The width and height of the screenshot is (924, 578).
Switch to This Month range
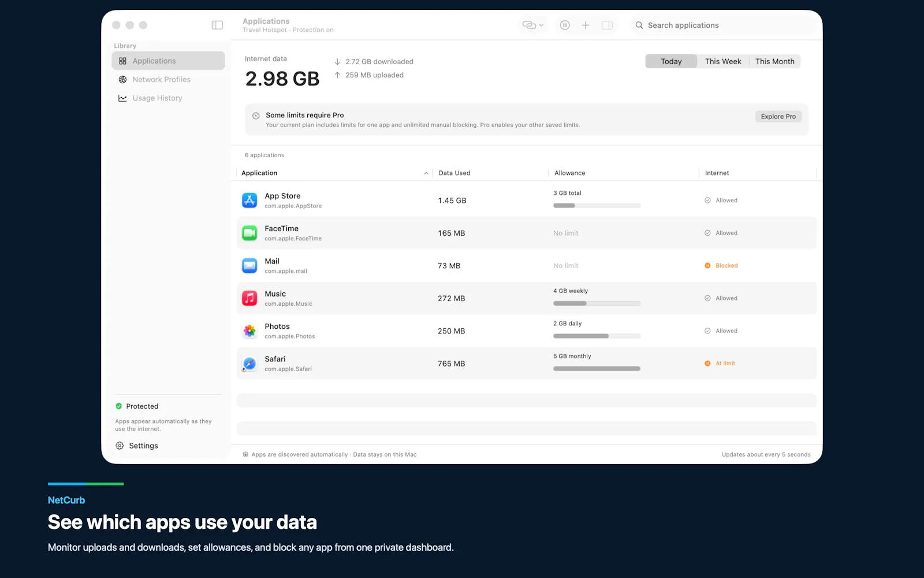point(775,61)
